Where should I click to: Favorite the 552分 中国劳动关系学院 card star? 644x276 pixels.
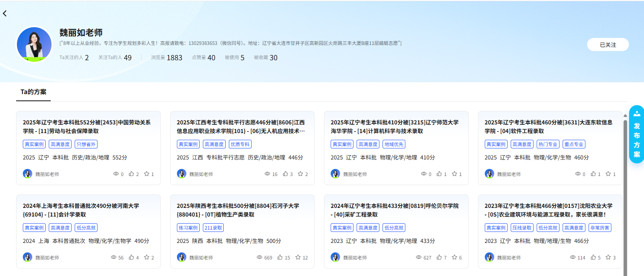click(x=147, y=174)
